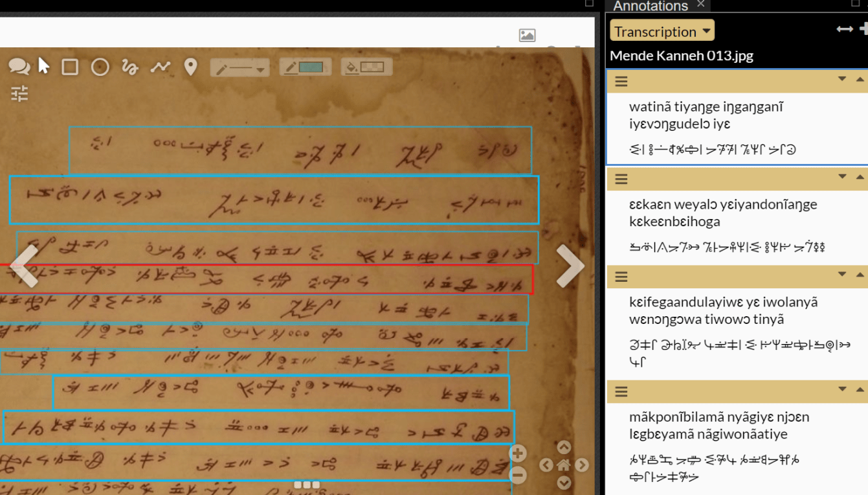Zoom in on the manuscript image

pos(517,454)
